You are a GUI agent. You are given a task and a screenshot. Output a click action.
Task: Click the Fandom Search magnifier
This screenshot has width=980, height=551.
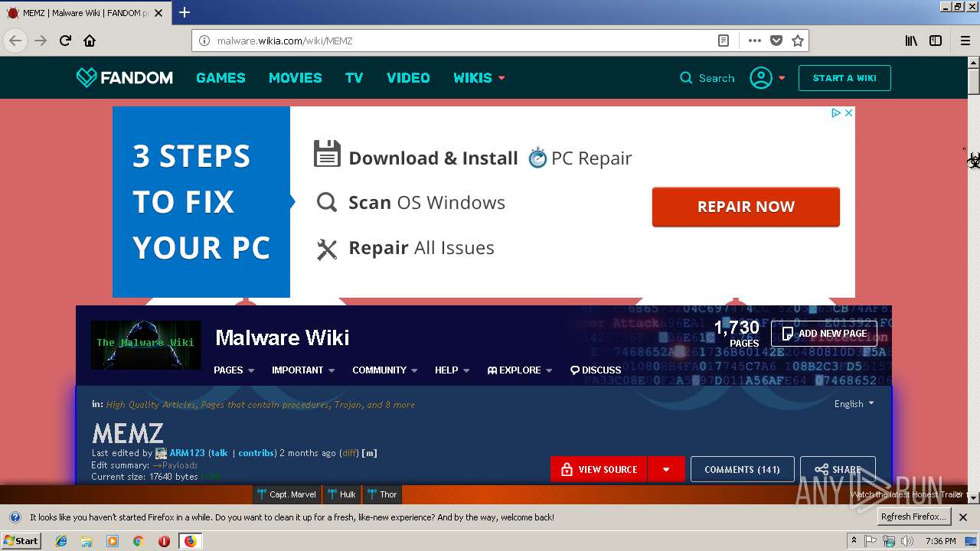point(686,78)
